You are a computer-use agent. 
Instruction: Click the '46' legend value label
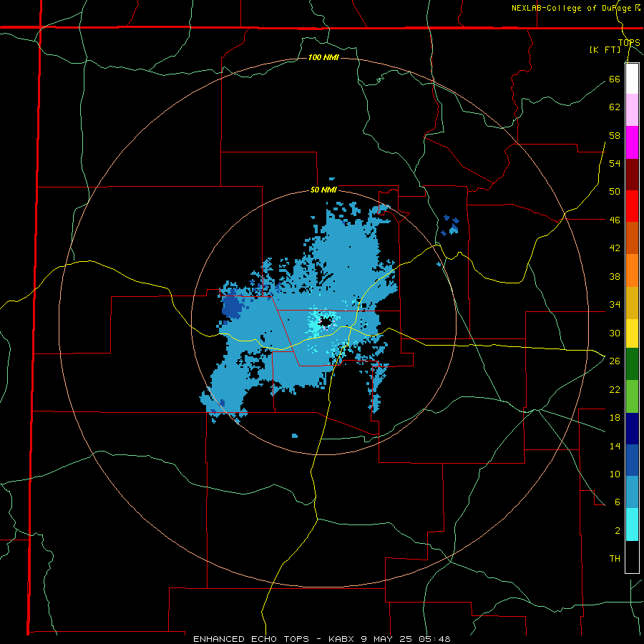pyautogui.click(x=615, y=220)
